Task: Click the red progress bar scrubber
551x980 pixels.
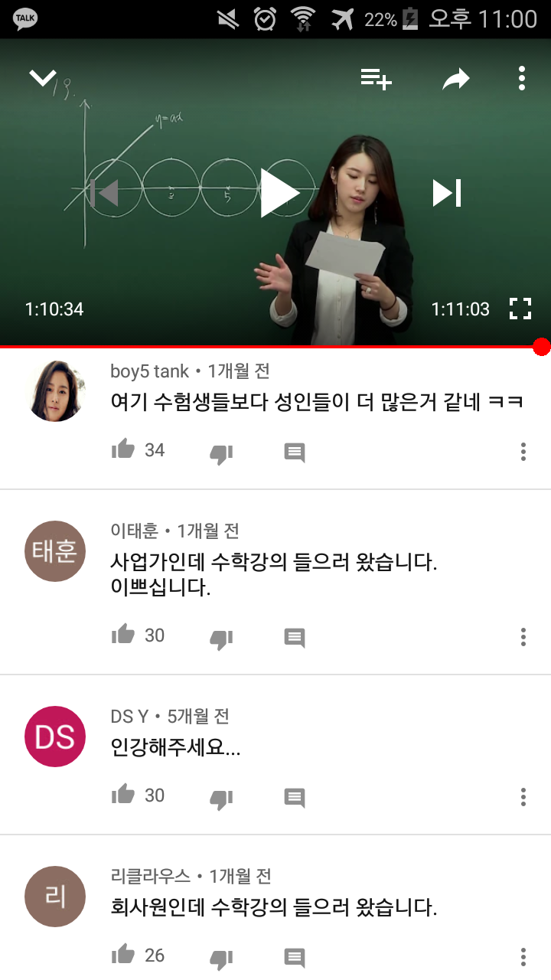Action: pyautogui.click(x=542, y=347)
